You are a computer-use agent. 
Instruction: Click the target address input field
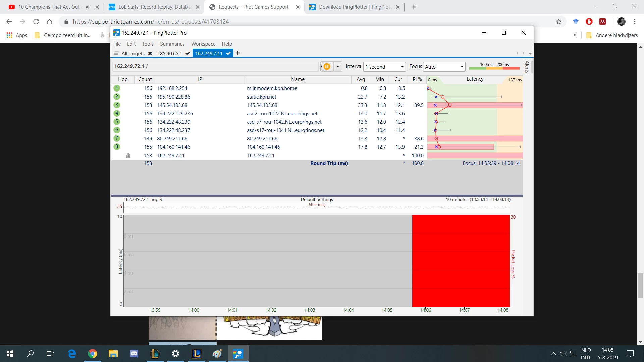point(215,66)
